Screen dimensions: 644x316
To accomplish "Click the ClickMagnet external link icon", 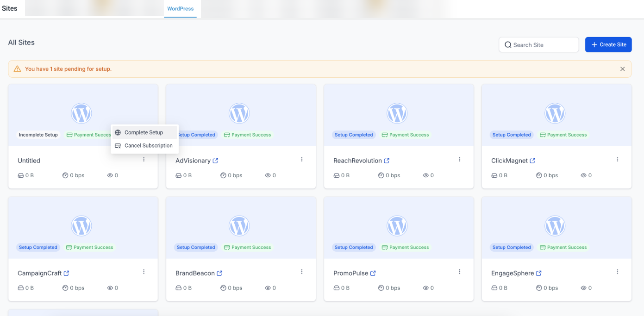I will pyautogui.click(x=532, y=161).
